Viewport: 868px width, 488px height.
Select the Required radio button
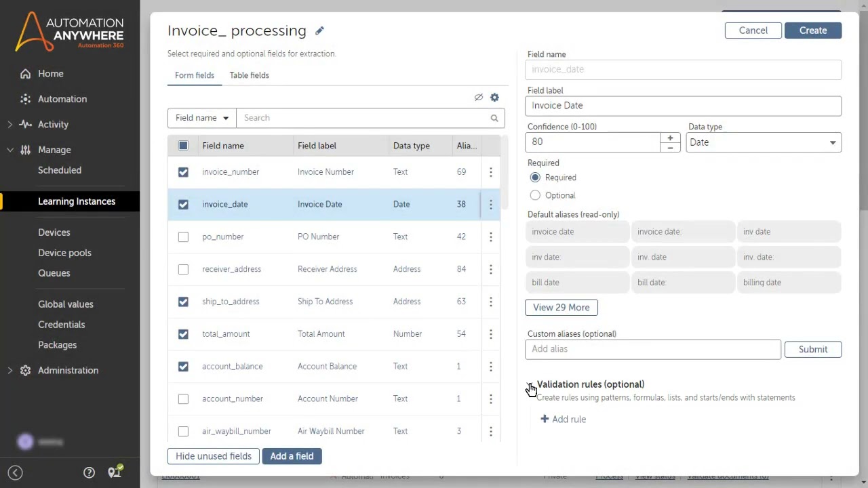pos(535,178)
